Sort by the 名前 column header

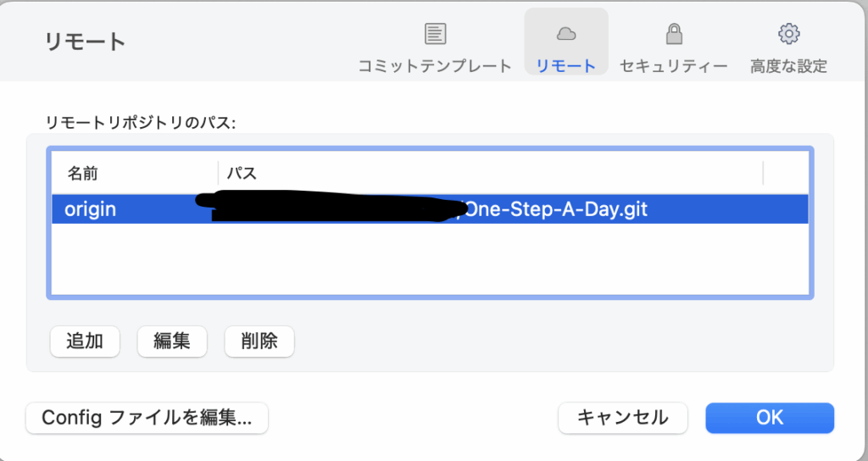pyautogui.click(x=83, y=173)
